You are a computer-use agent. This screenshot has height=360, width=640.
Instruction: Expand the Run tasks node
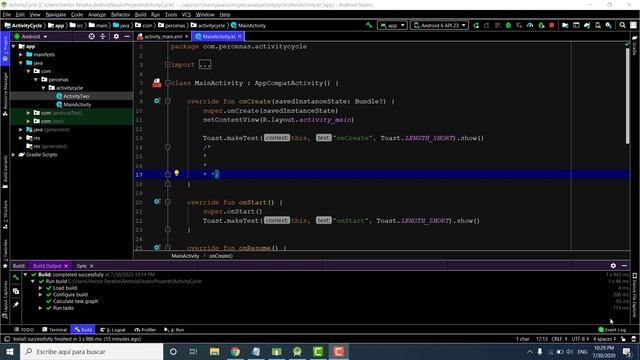coord(40,308)
